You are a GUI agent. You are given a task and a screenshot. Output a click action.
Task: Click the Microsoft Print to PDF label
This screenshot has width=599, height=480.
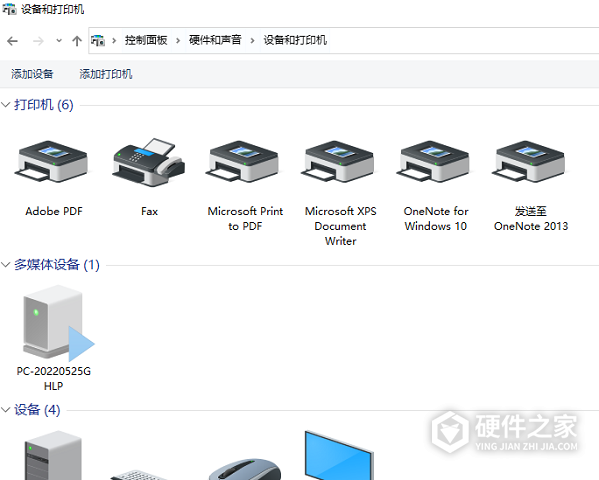point(245,219)
